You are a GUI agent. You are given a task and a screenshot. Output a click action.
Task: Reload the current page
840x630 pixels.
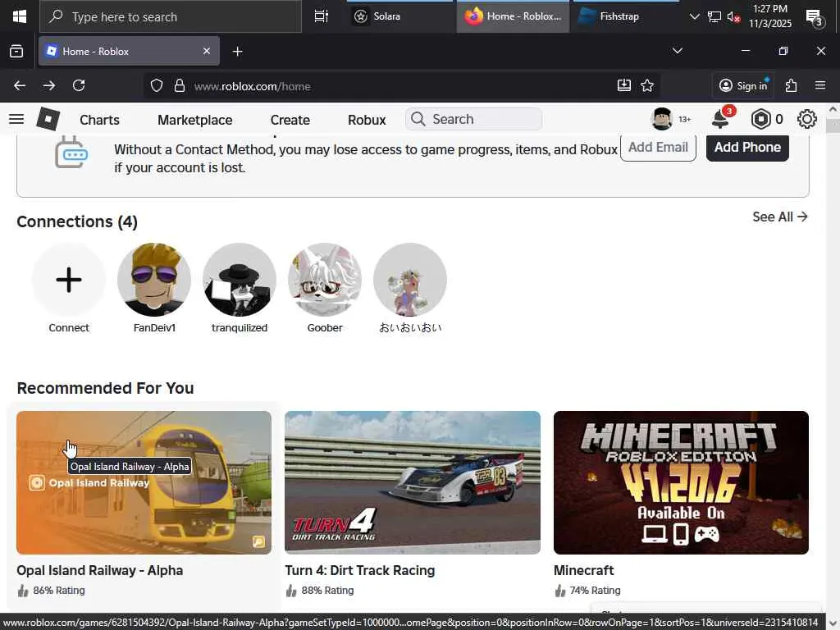click(x=79, y=85)
